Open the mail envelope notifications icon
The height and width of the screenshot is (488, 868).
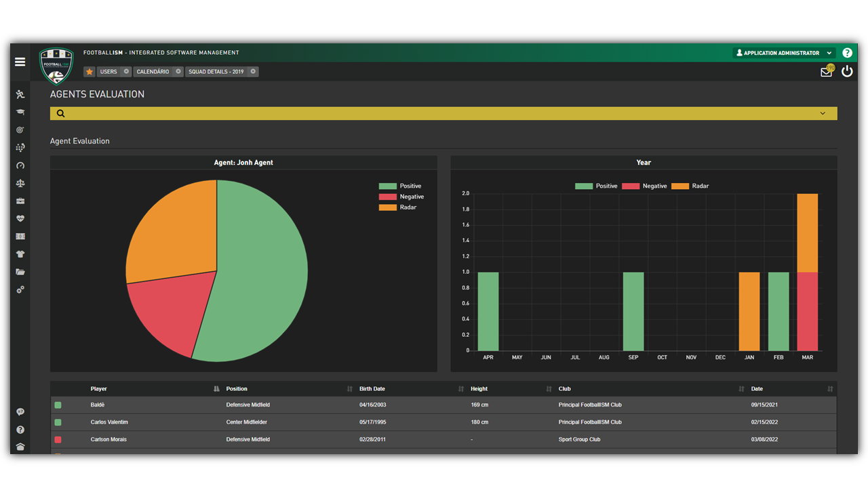click(x=826, y=71)
